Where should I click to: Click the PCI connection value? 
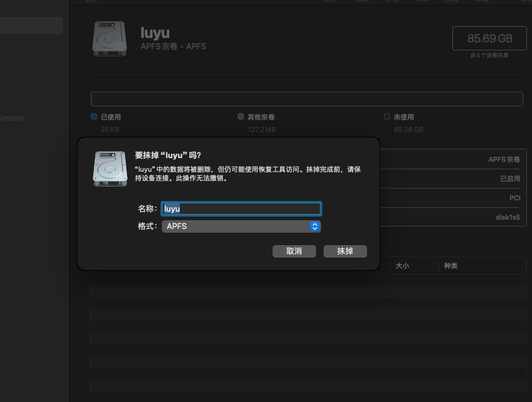click(x=515, y=198)
